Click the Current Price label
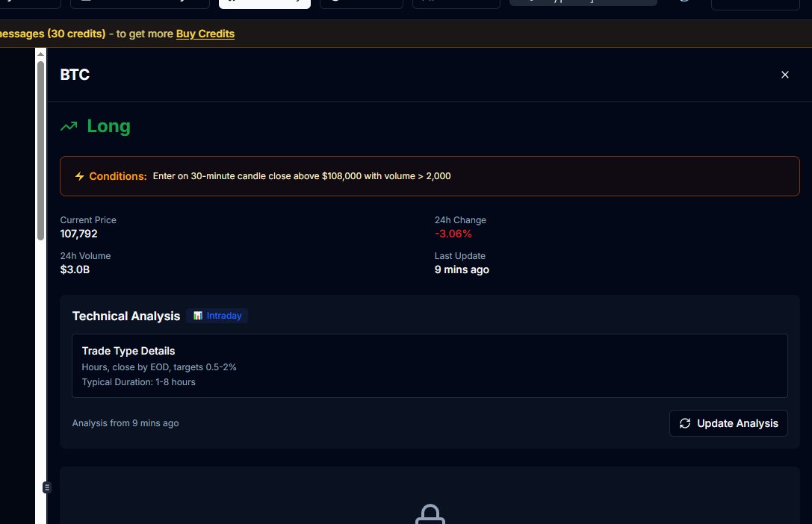 point(88,220)
